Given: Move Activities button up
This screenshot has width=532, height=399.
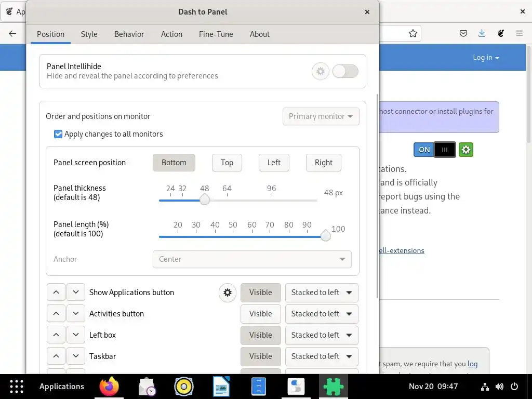Looking at the screenshot, I should point(56,314).
